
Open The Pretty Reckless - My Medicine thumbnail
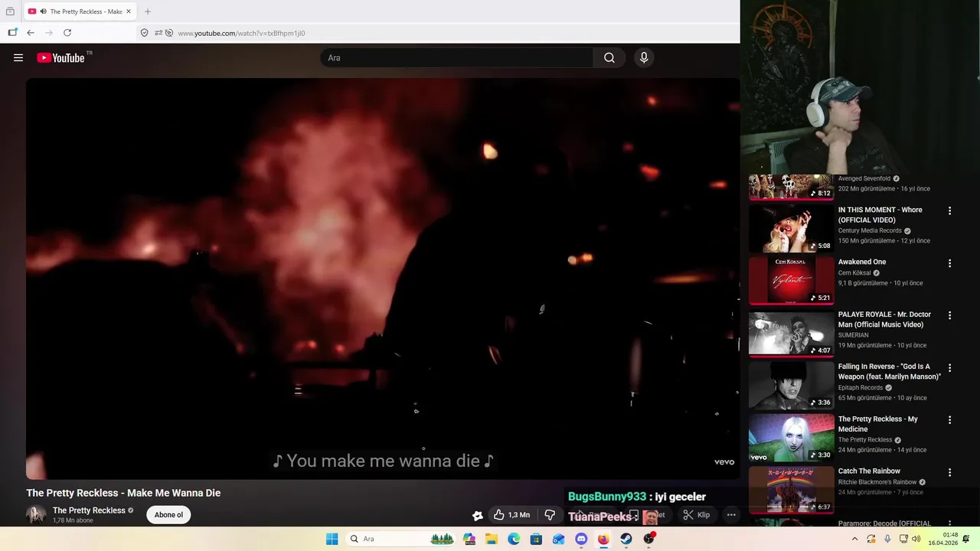pos(791,437)
